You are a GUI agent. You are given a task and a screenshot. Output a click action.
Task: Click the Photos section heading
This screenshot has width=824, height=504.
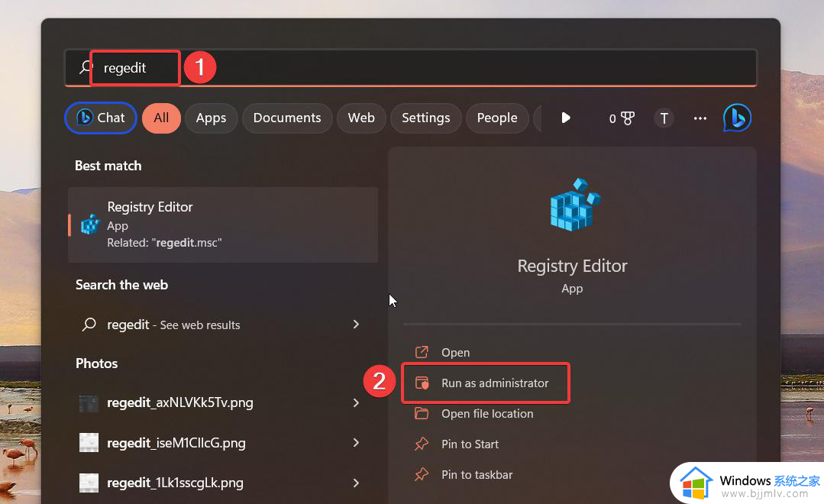coord(97,363)
